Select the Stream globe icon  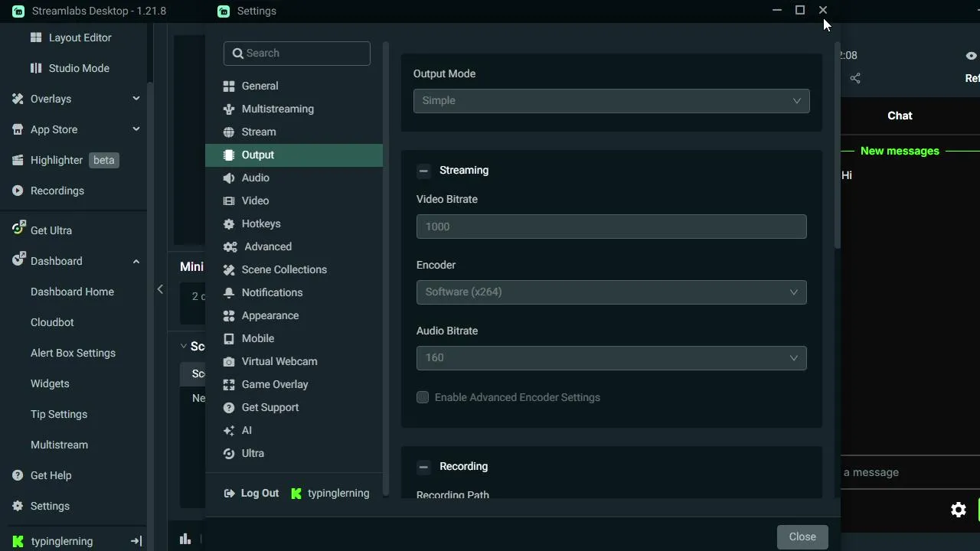tap(229, 132)
